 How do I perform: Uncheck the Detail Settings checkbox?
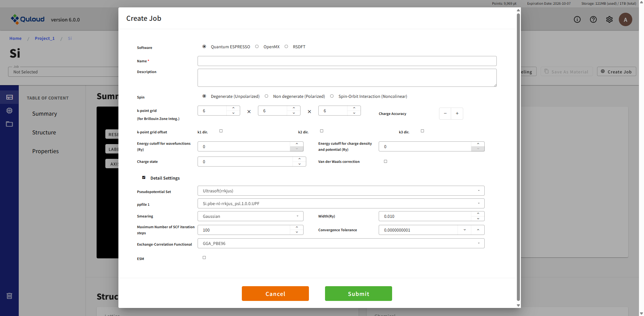click(144, 178)
